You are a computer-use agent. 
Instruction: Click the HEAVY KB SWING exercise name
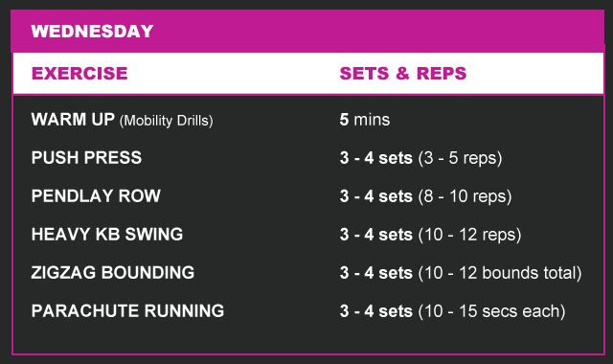(107, 234)
